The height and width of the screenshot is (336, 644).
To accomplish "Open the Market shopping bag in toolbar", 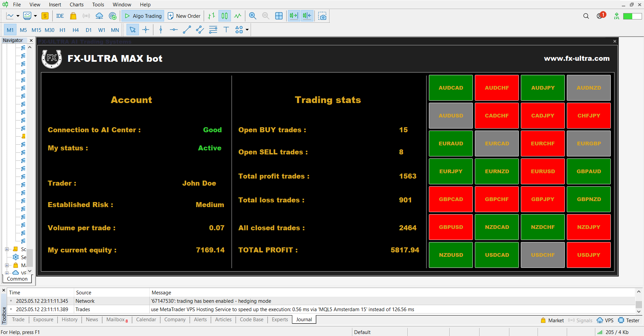I will click(x=73, y=16).
